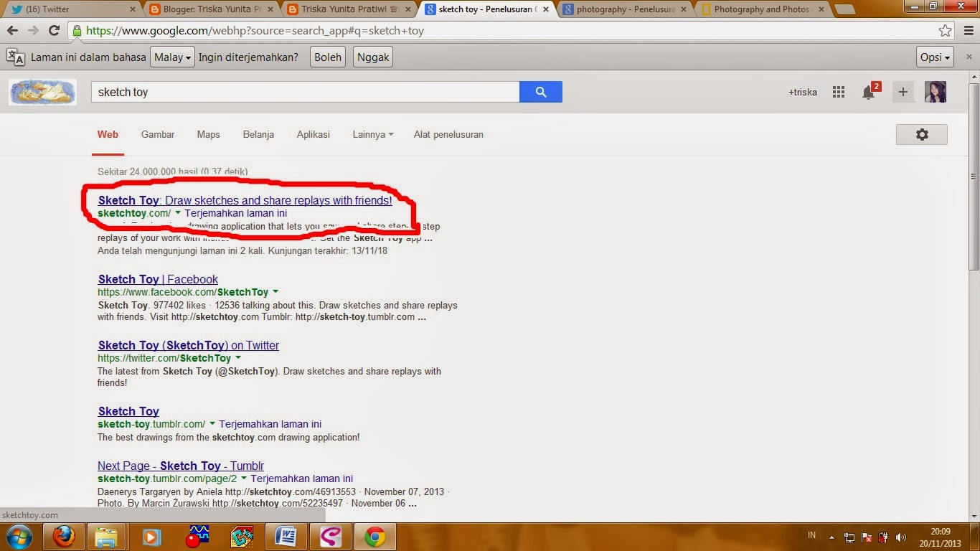Click the Google+ share plus icon

pos(903,92)
